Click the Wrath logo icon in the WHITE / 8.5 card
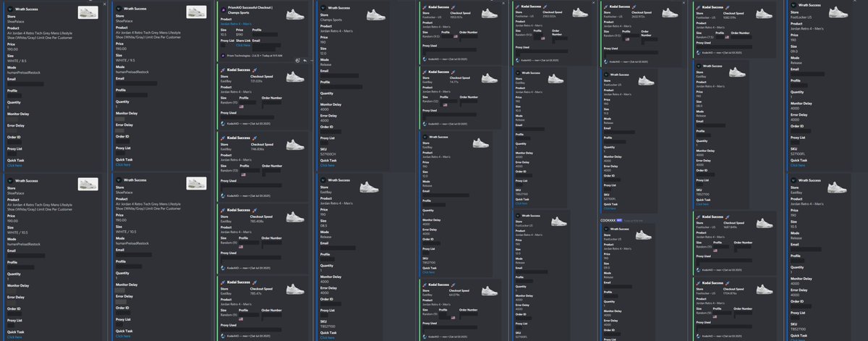 [9, 9]
